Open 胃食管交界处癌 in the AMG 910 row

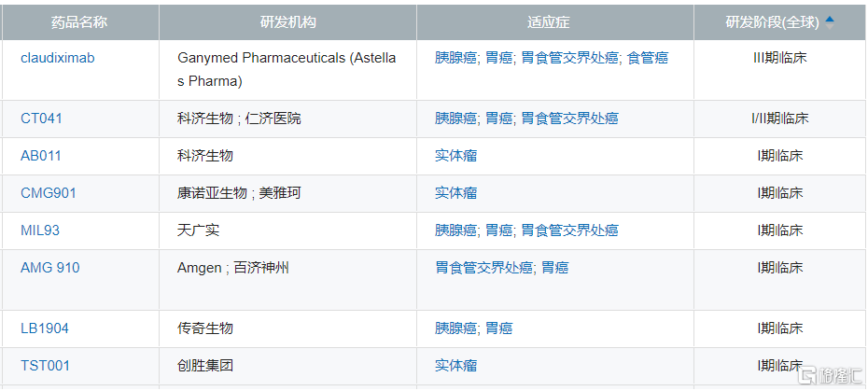point(483,268)
